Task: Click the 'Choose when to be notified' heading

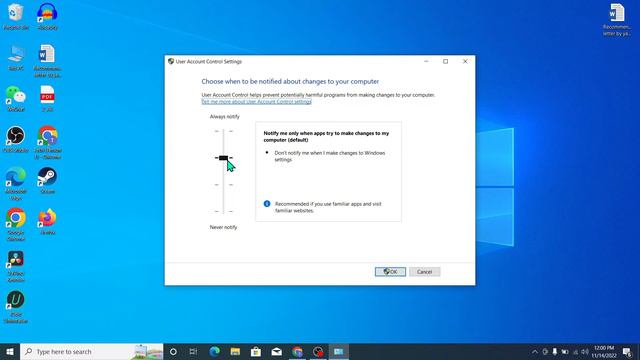Action: pyautogui.click(x=290, y=82)
